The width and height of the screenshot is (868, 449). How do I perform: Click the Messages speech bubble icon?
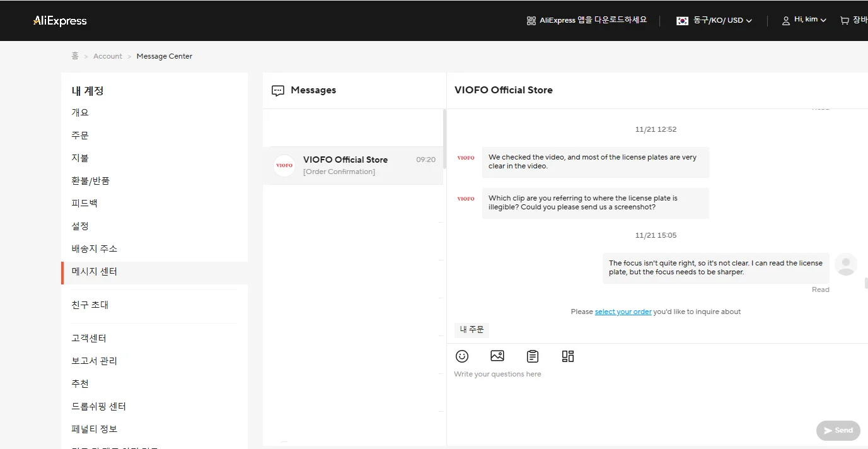coord(278,91)
